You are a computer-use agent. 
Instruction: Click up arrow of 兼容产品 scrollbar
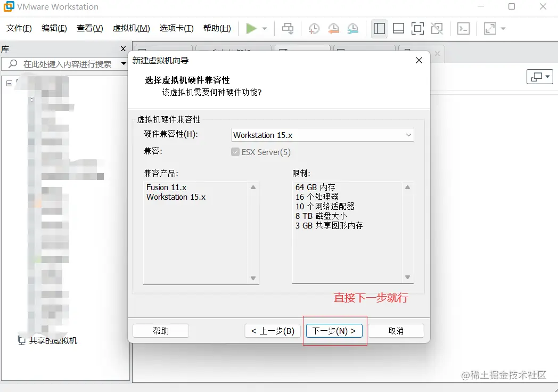pos(253,187)
